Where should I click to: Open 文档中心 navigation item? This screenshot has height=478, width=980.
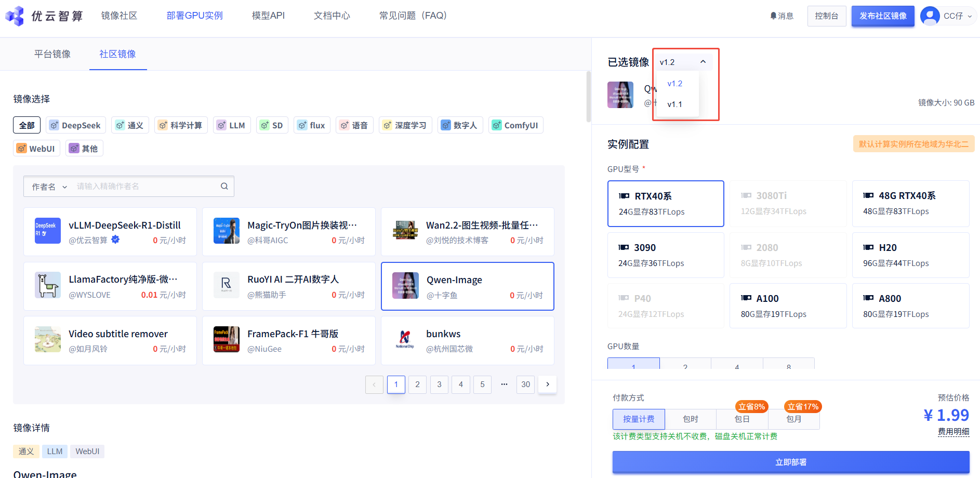(x=332, y=16)
